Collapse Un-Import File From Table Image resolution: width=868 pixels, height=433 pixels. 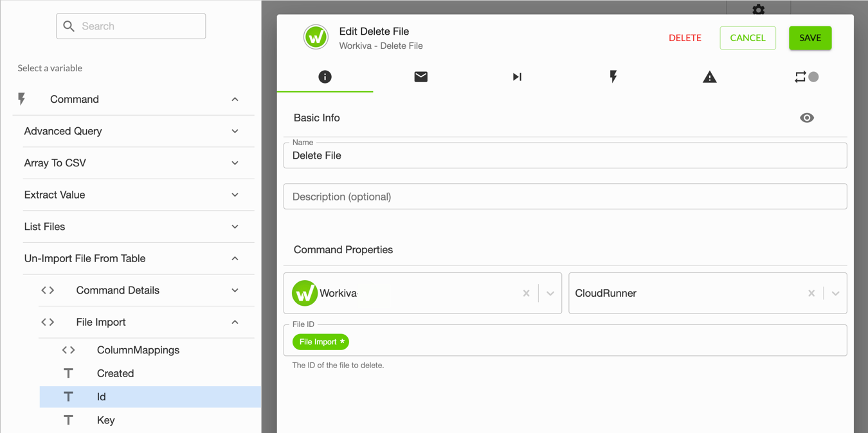pyautogui.click(x=235, y=258)
